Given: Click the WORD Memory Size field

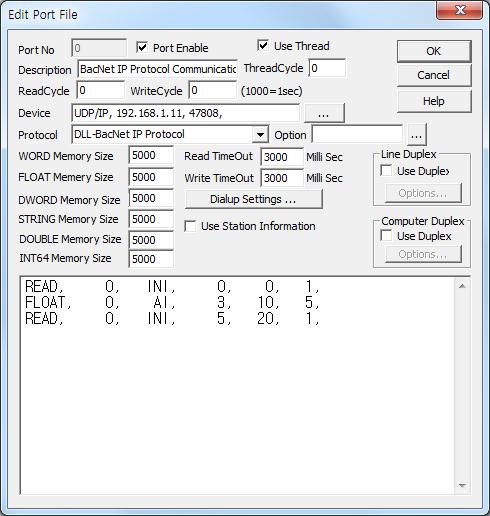Looking at the screenshot, I should click(151, 155).
